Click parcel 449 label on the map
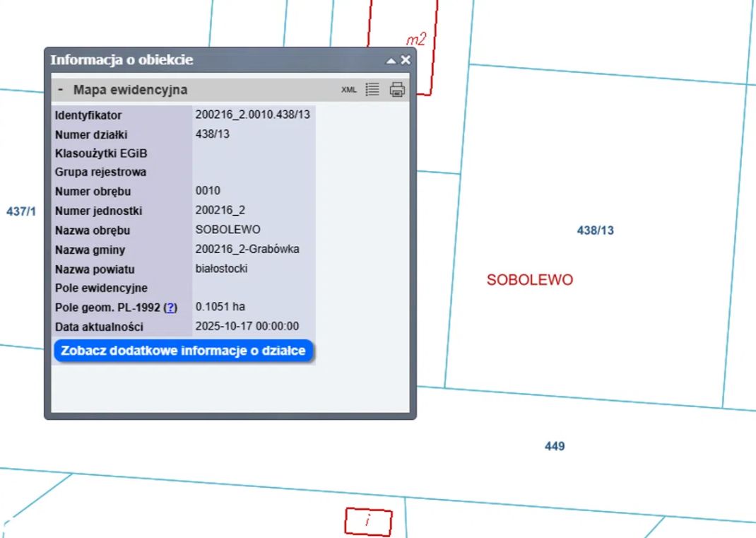756x538 pixels. pos(555,446)
